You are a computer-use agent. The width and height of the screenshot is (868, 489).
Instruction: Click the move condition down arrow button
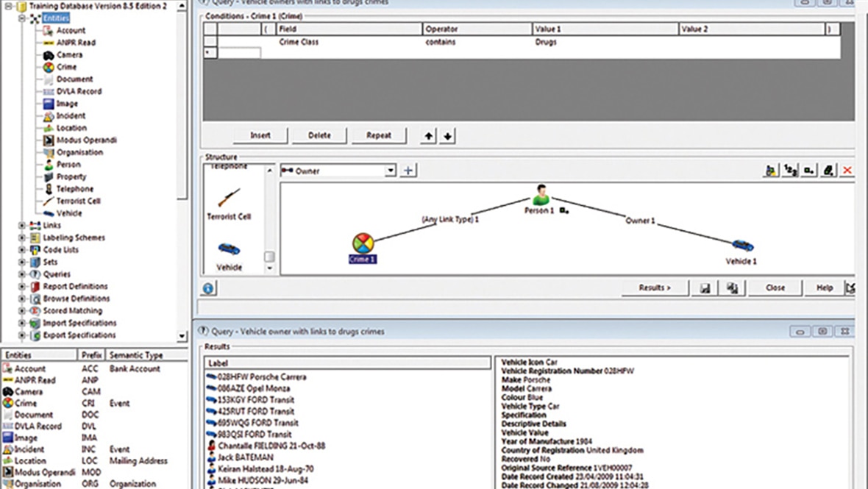click(x=447, y=136)
